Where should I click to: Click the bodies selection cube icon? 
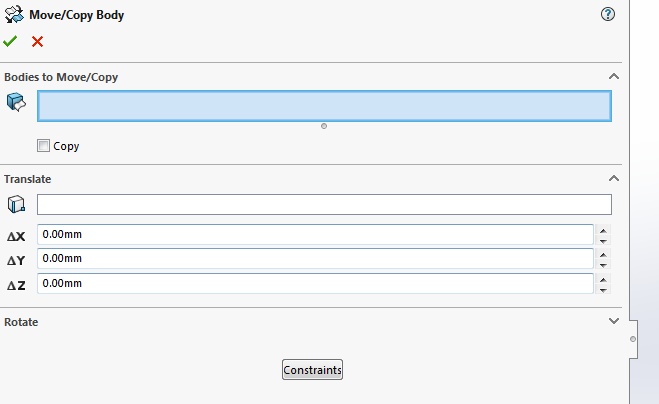click(x=16, y=102)
